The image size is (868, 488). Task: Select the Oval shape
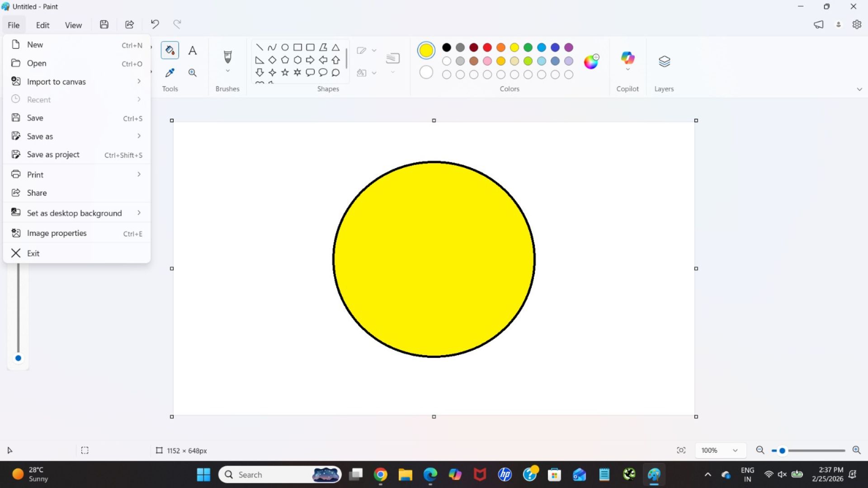pos(285,47)
